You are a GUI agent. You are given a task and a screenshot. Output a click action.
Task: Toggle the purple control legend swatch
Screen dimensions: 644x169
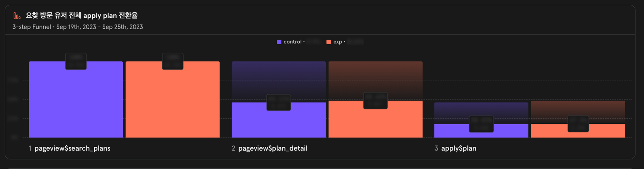coord(279,42)
